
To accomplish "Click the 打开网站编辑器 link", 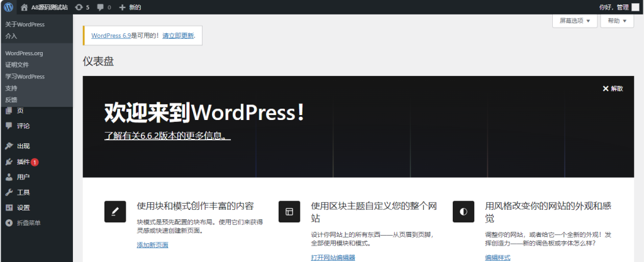I will click(x=333, y=258).
